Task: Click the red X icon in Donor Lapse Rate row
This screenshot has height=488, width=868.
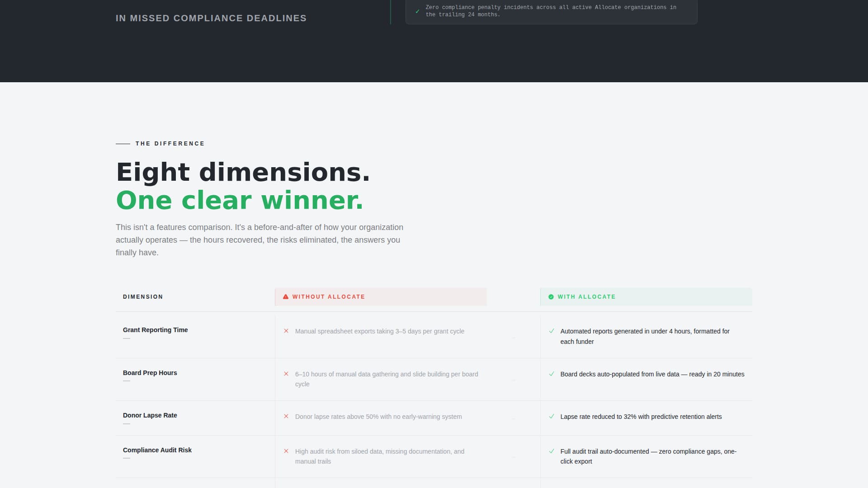Action: tap(286, 416)
